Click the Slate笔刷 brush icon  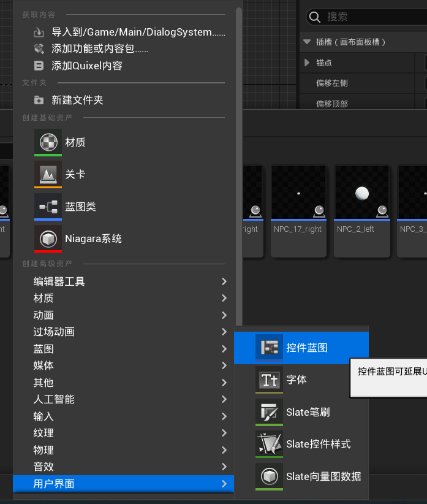point(269,412)
